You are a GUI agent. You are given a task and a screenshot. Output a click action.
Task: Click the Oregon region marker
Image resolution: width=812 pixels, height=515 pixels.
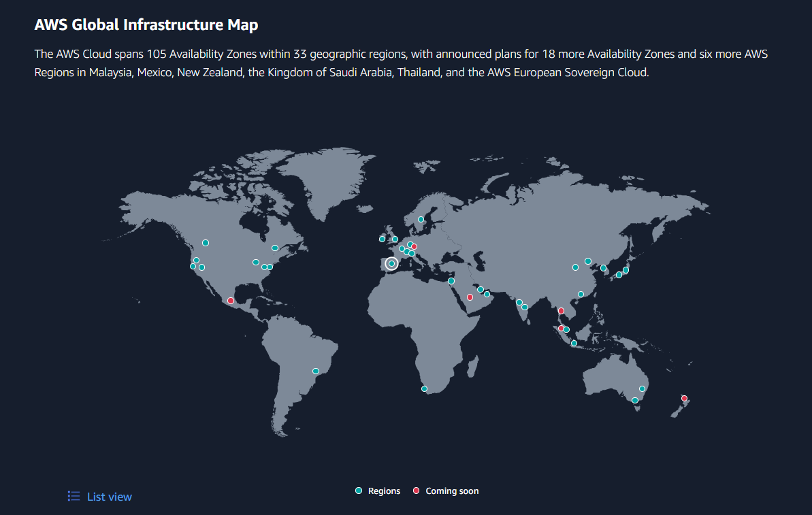(x=196, y=261)
